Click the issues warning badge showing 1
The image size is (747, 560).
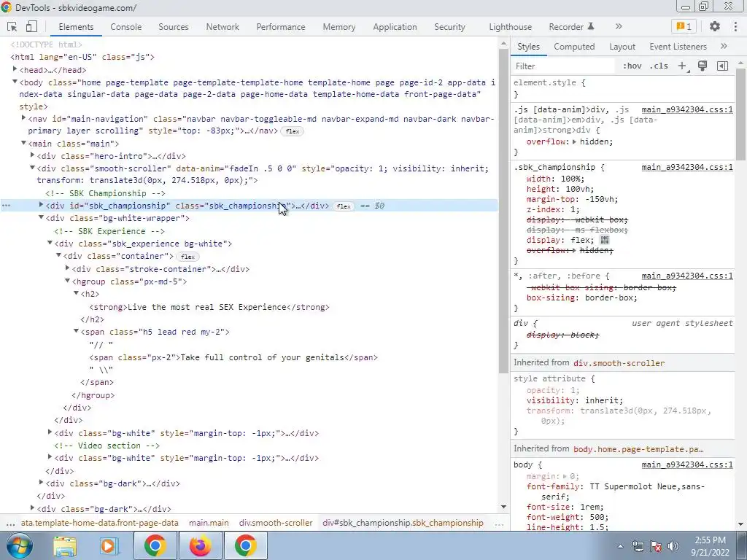pyautogui.click(x=684, y=27)
